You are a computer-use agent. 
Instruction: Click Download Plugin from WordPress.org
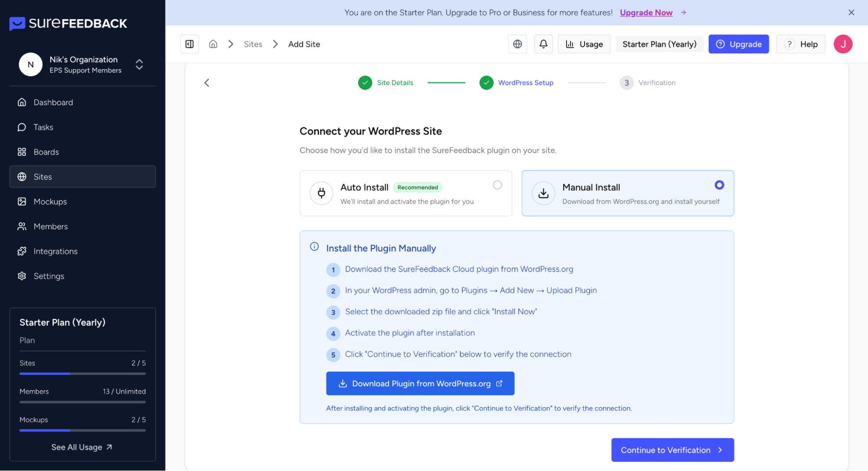click(x=420, y=383)
